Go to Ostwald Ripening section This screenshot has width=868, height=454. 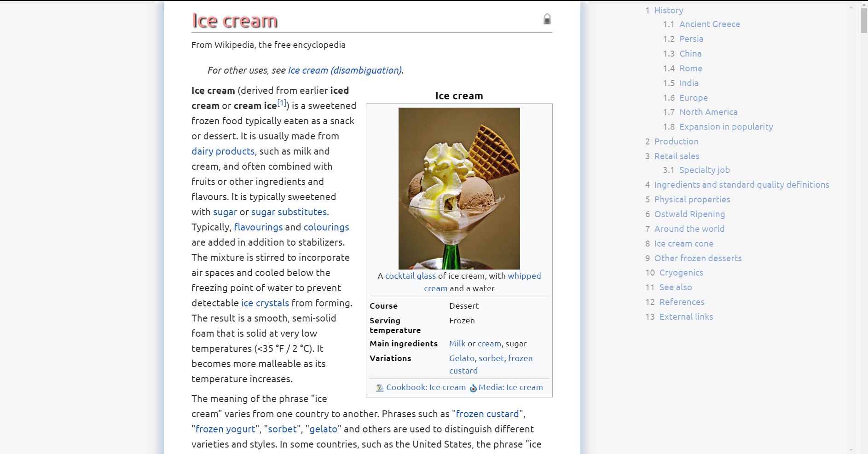[689, 214]
